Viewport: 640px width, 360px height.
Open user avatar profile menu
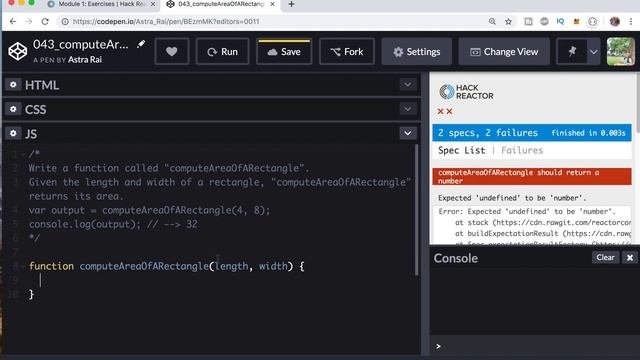pos(620,51)
